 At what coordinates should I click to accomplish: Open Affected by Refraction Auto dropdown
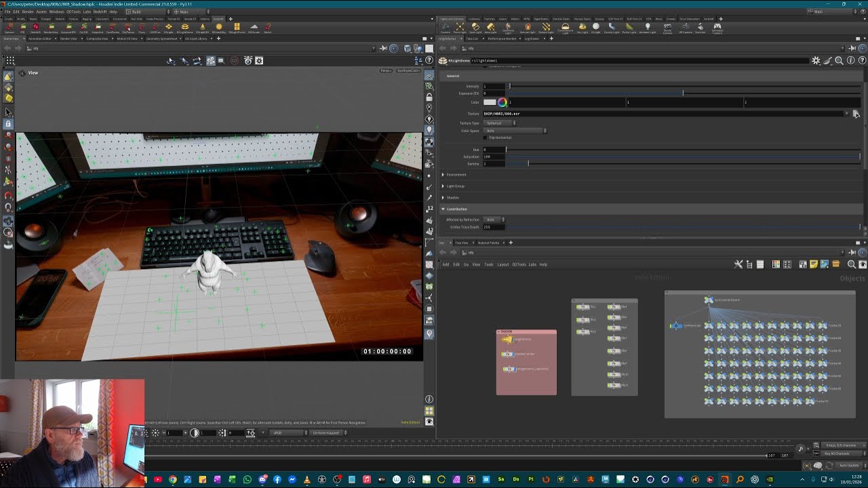tap(494, 220)
